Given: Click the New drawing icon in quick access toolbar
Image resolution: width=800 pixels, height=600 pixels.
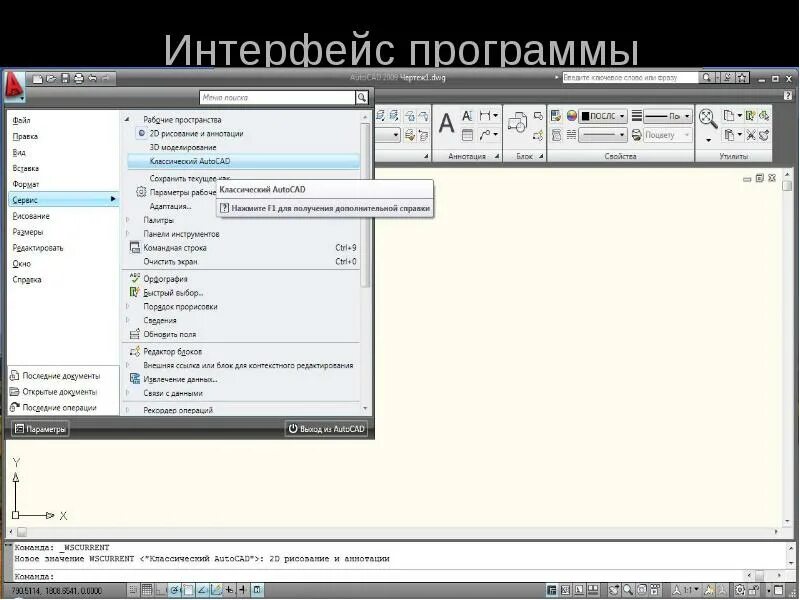Looking at the screenshot, I should [x=37, y=79].
